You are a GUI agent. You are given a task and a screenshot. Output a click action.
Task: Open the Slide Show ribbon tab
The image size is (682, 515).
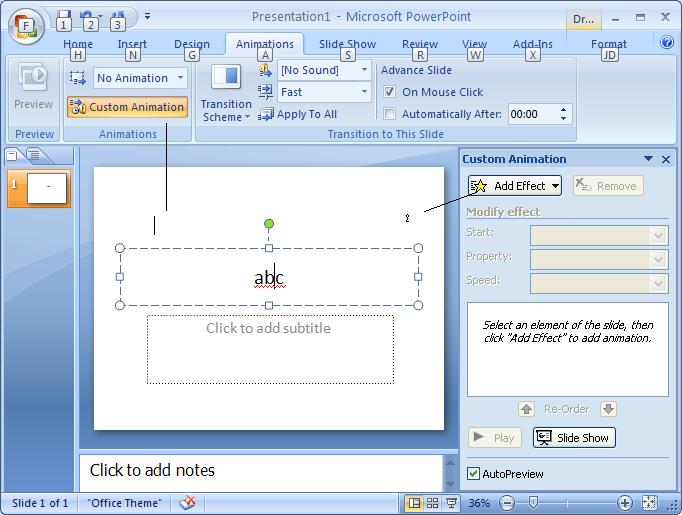pos(347,44)
